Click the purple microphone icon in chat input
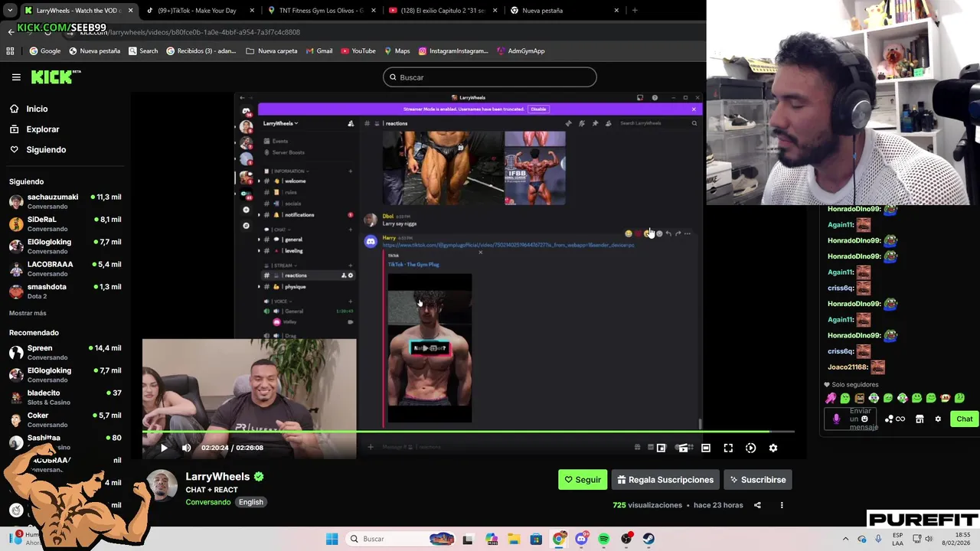The height and width of the screenshot is (551, 980). pyautogui.click(x=836, y=419)
